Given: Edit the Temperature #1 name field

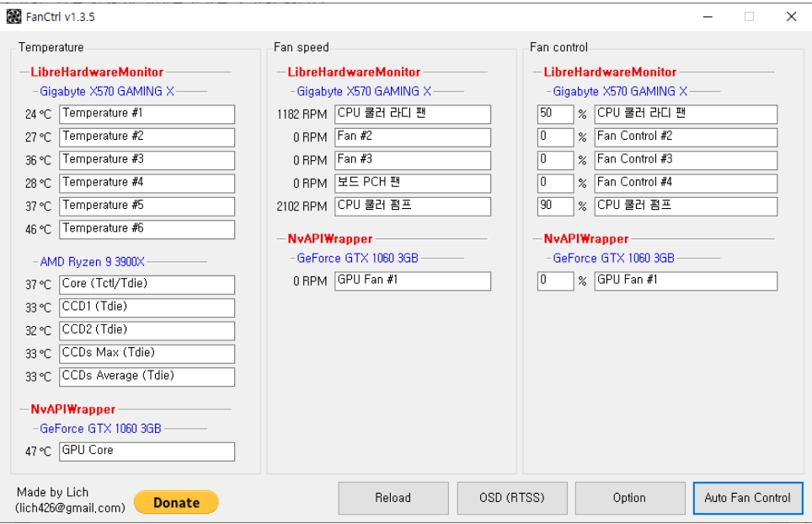Looking at the screenshot, I should pyautogui.click(x=147, y=114).
